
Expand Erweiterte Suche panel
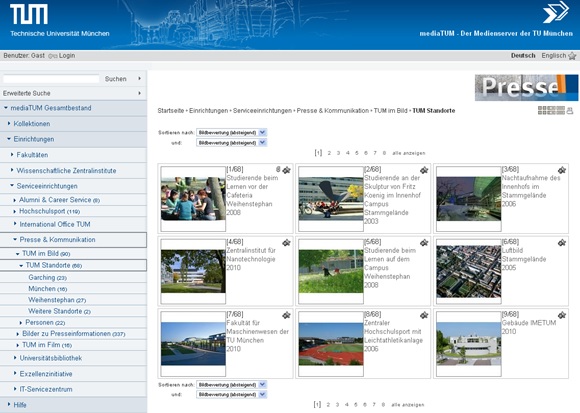(x=73, y=93)
